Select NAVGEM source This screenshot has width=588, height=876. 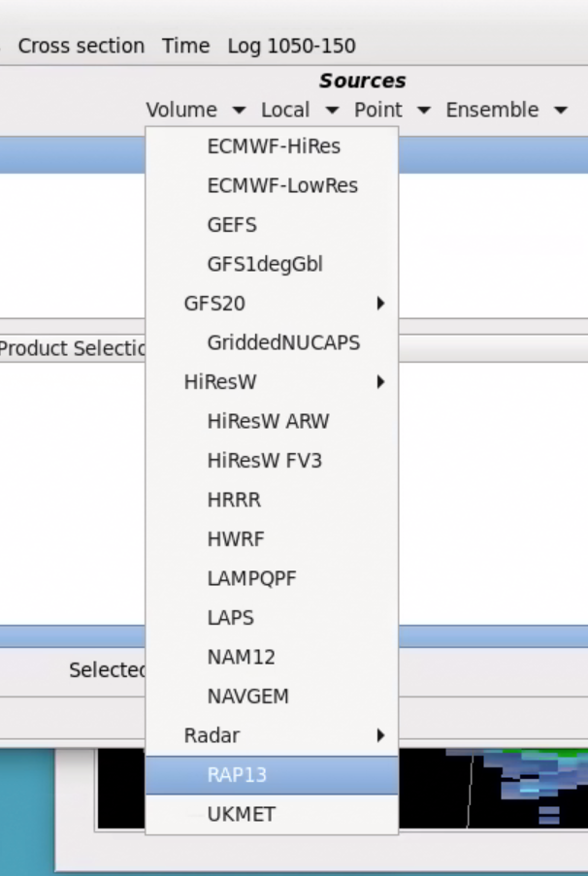point(273,697)
